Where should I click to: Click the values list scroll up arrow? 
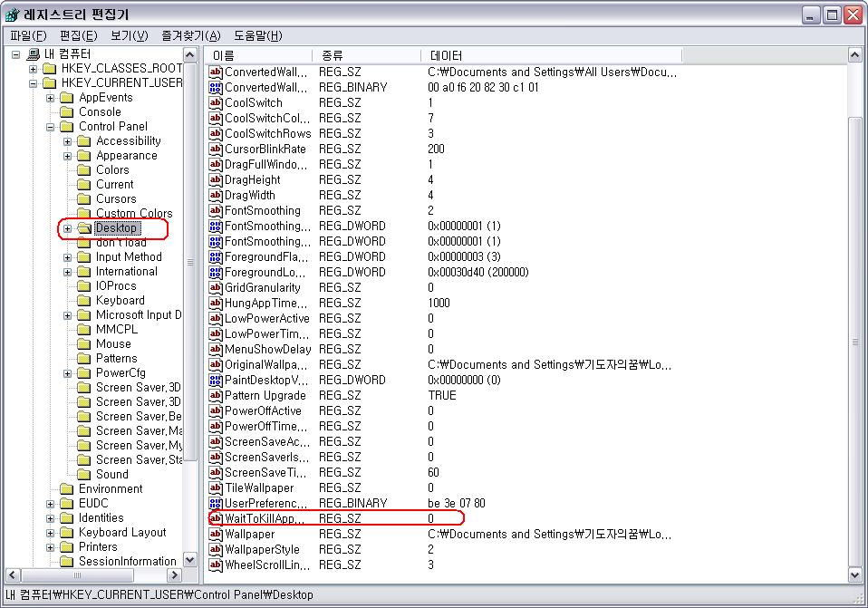coord(854,55)
